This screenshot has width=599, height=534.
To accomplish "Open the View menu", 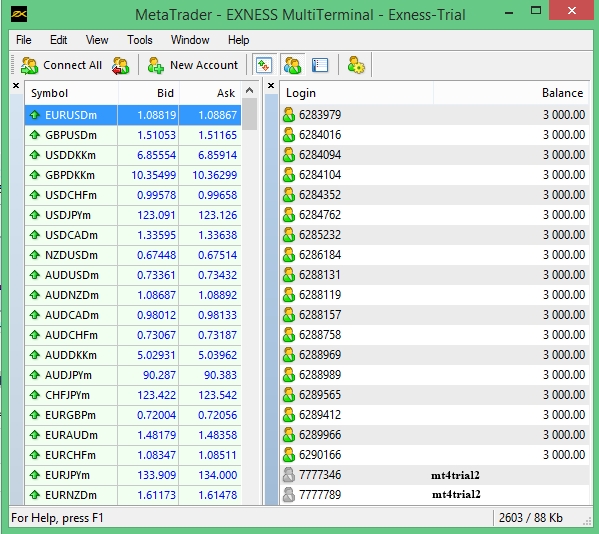I will coord(97,40).
